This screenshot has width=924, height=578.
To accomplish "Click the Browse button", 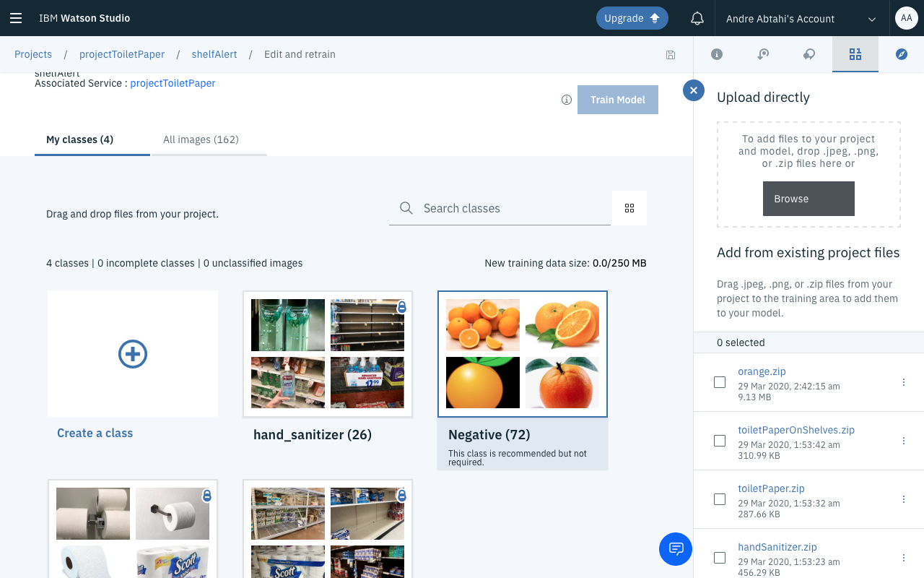I will (808, 199).
